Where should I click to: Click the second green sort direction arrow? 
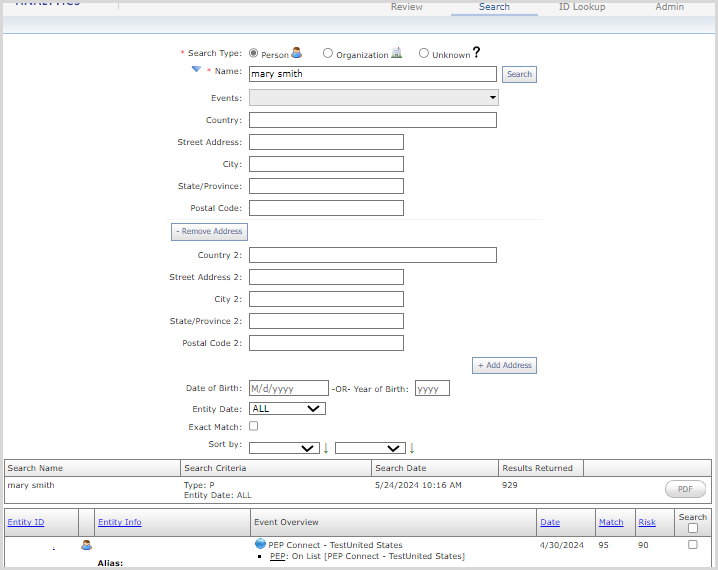coord(412,448)
